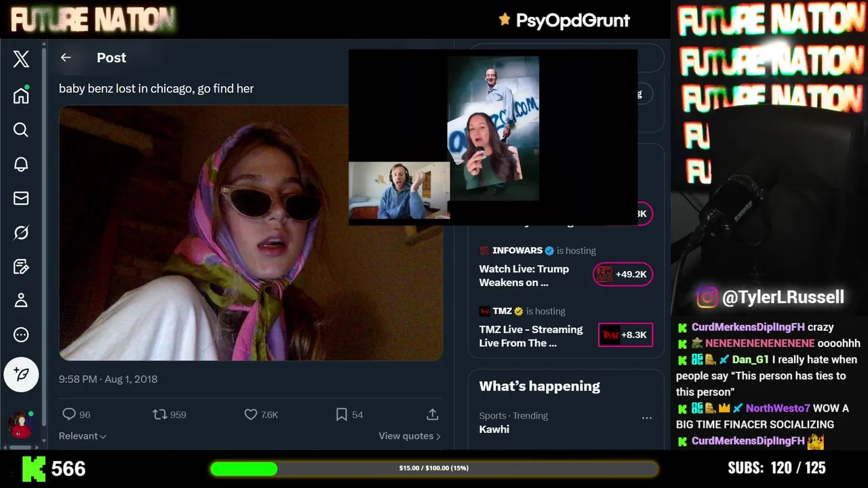
Task: Click the What's happening heading
Action: coord(540,386)
